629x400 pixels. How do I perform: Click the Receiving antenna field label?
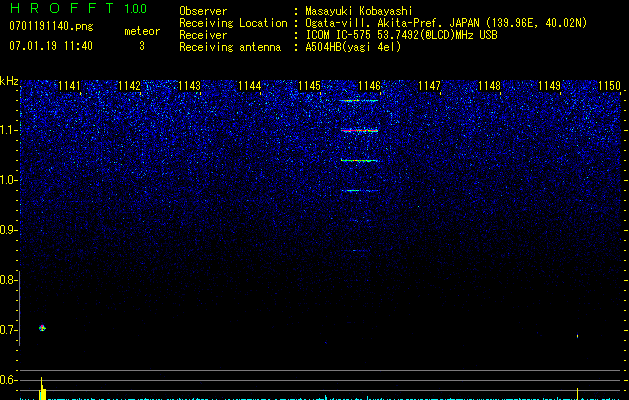230,47
